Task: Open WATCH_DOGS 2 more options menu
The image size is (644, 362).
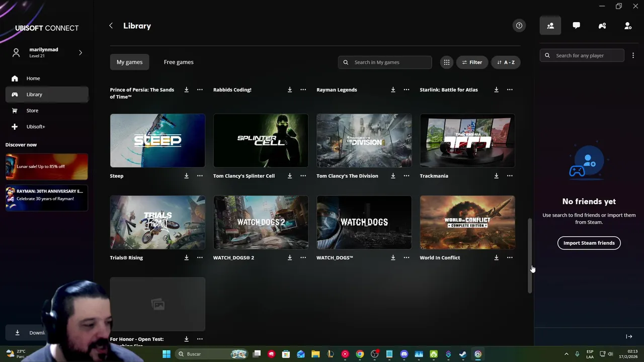Action: tap(303, 257)
